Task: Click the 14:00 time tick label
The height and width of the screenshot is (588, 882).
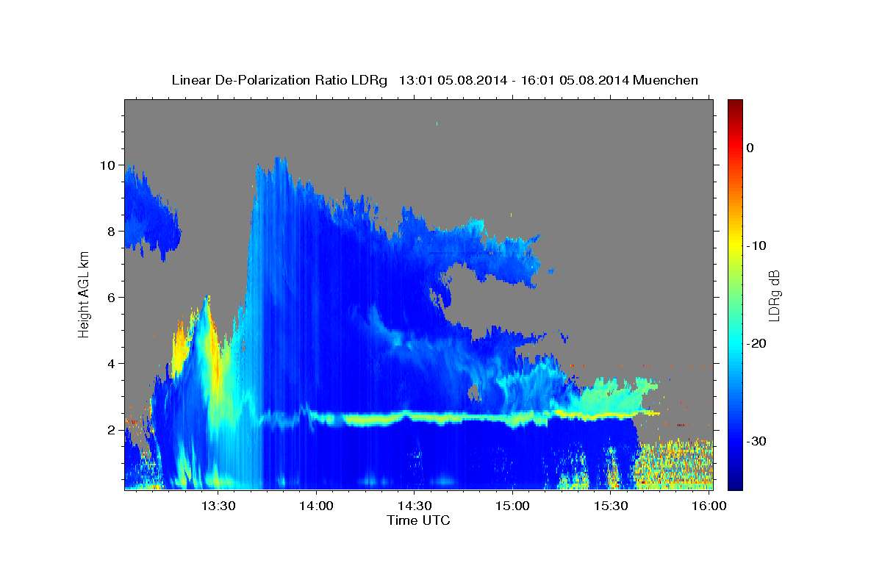Action: tap(317, 506)
